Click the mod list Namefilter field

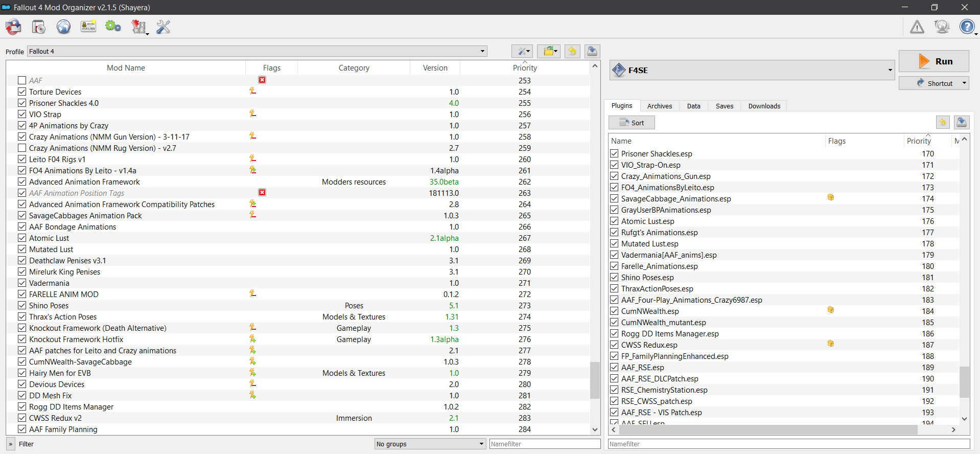545,444
